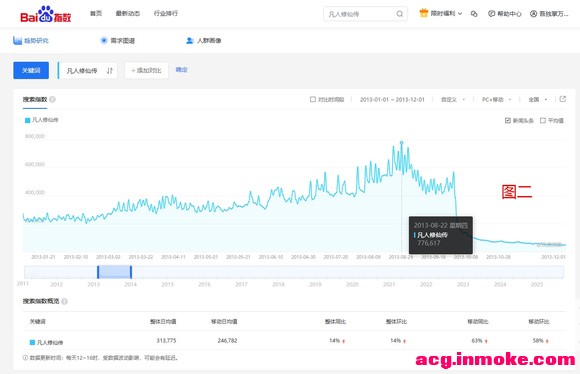Select the 搜索指数 chart tab
This screenshot has width=580, height=374.
point(35,100)
